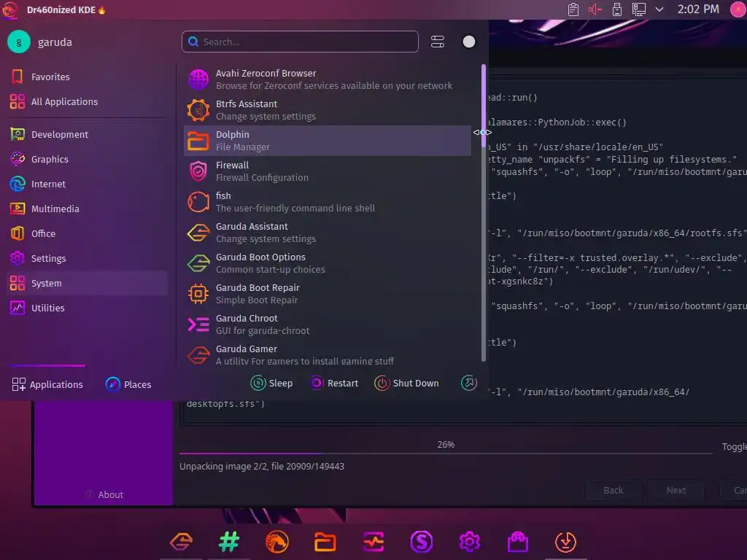This screenshot has width=747, height=560.
Task: Toggle the launcher pin circle button
Action: (469, 42)
